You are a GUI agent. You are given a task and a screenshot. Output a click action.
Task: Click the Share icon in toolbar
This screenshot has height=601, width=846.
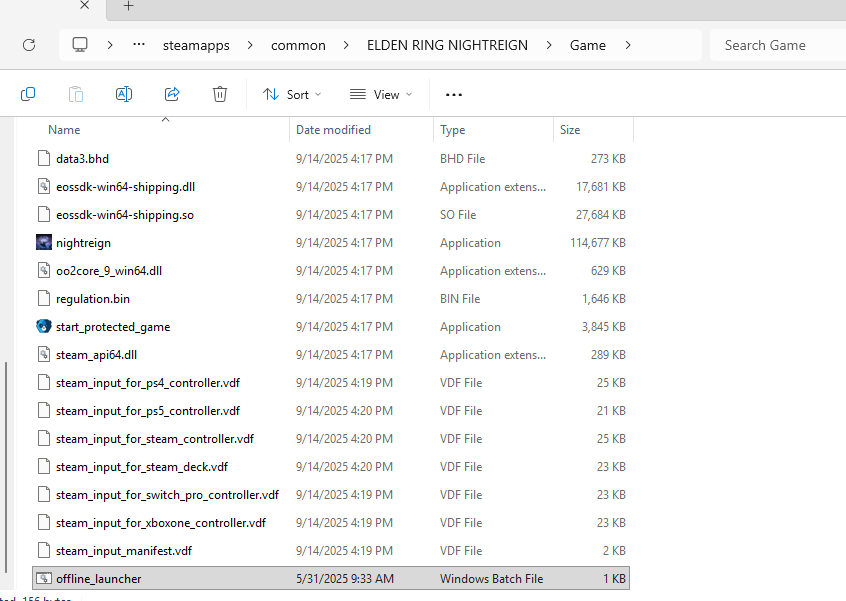click(172, 94)
